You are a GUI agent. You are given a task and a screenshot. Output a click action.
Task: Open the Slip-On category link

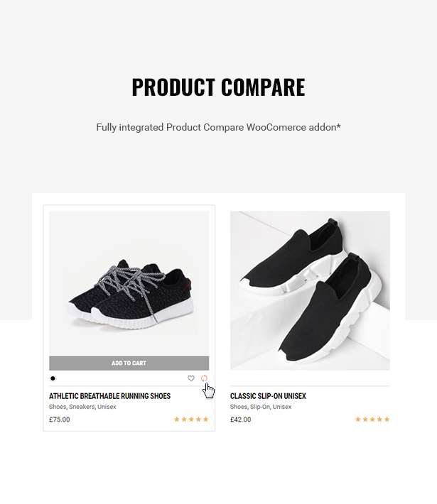click(259, 407)
